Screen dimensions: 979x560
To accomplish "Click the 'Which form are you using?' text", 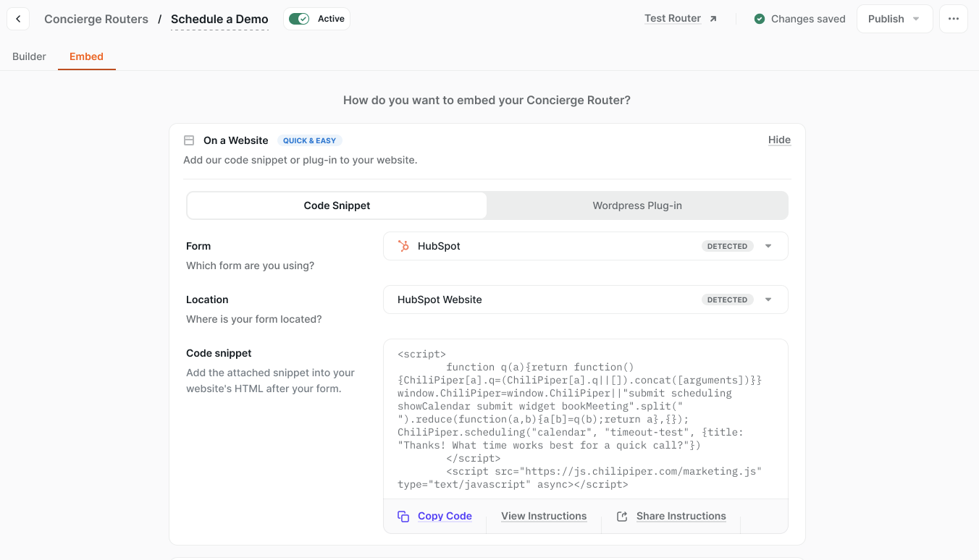I will (x=250, y=266).
